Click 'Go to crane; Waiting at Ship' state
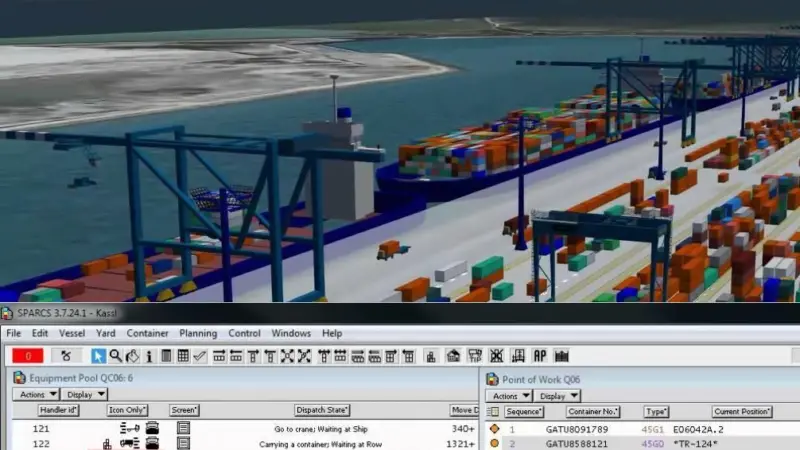This screenshot has width=800, height=450. [x=321, y=429]
